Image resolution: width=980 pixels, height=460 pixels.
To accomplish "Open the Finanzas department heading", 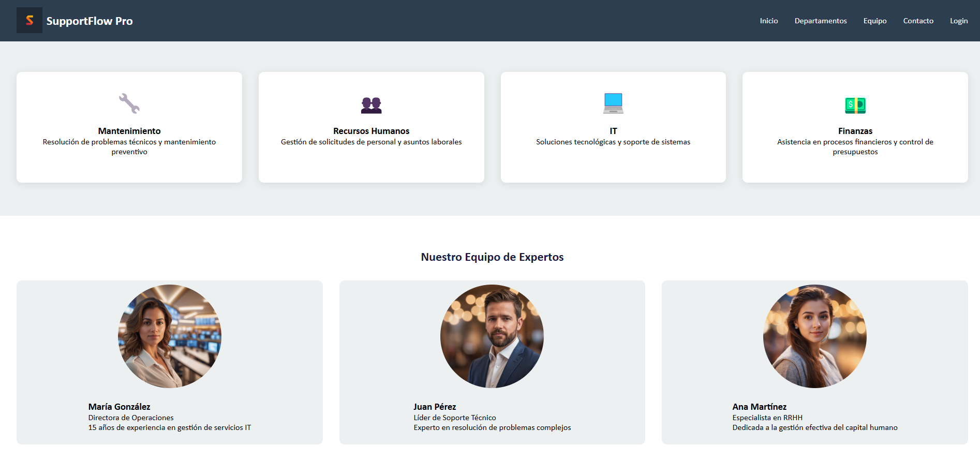I will [x=855, y=131].
